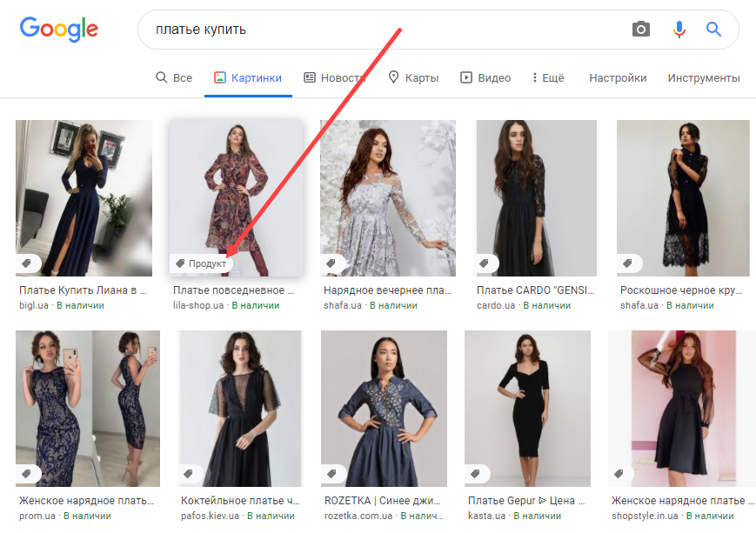
Task: Click the tag icon on the shopstyle.in.ua pink-background dress
Action: point(619,474)
